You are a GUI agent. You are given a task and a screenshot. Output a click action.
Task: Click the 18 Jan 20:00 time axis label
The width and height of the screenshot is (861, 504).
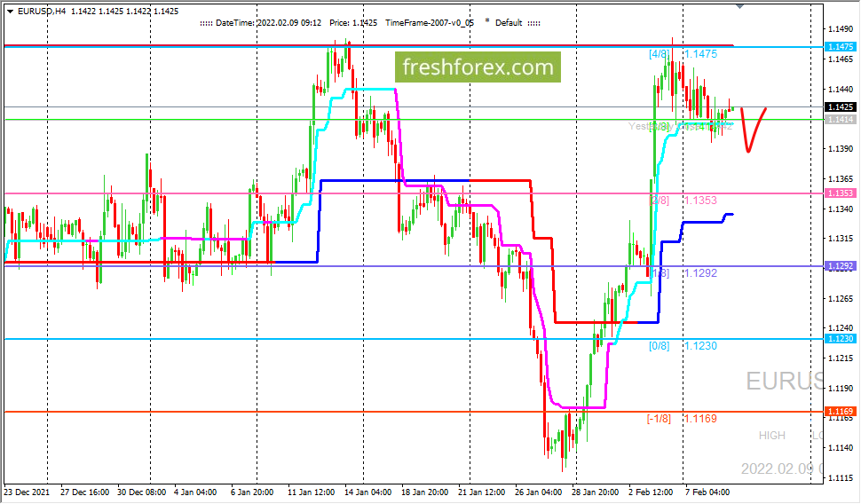(x=424, y=492)
